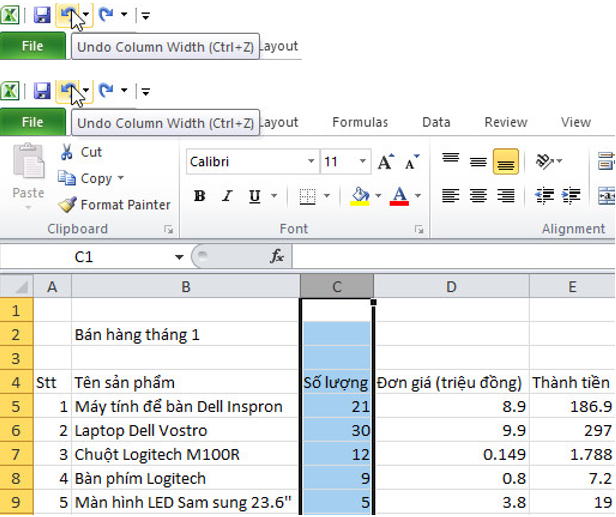Expand the Borders options arrow

pyautogui.click(x=326, y=196)
